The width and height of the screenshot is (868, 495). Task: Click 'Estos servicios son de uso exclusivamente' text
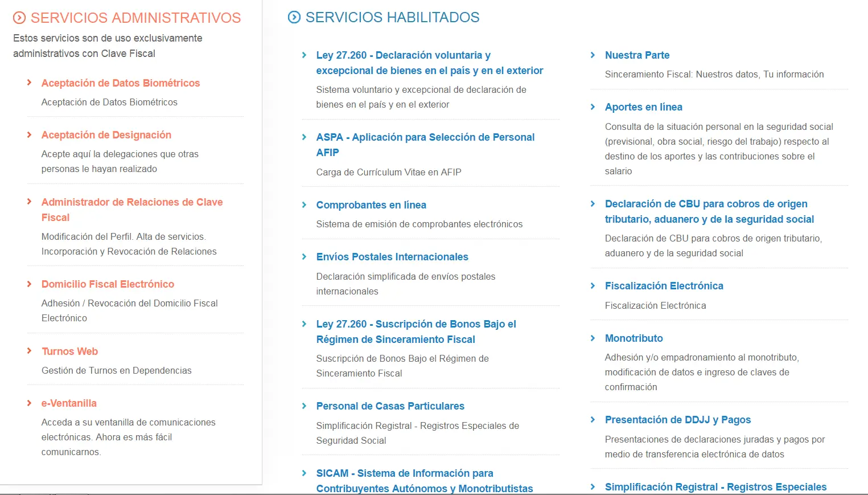108,38
